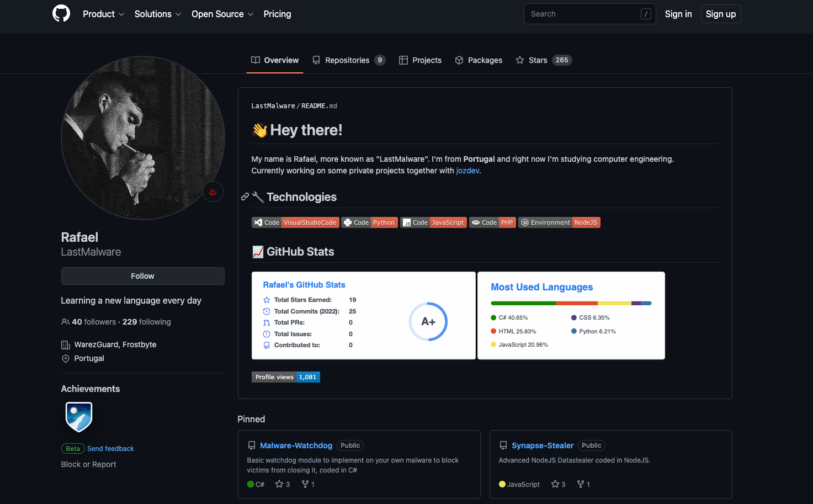Focus the Search input field
The height and width of the screenshot is (504, 813).
coord(589,14)
